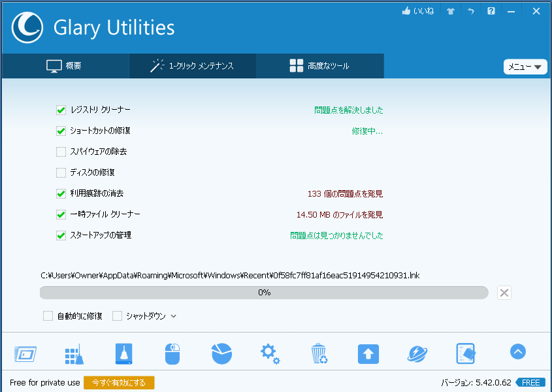
Task: Open the mouse context menu manager icon
Action: click(172, 354)
